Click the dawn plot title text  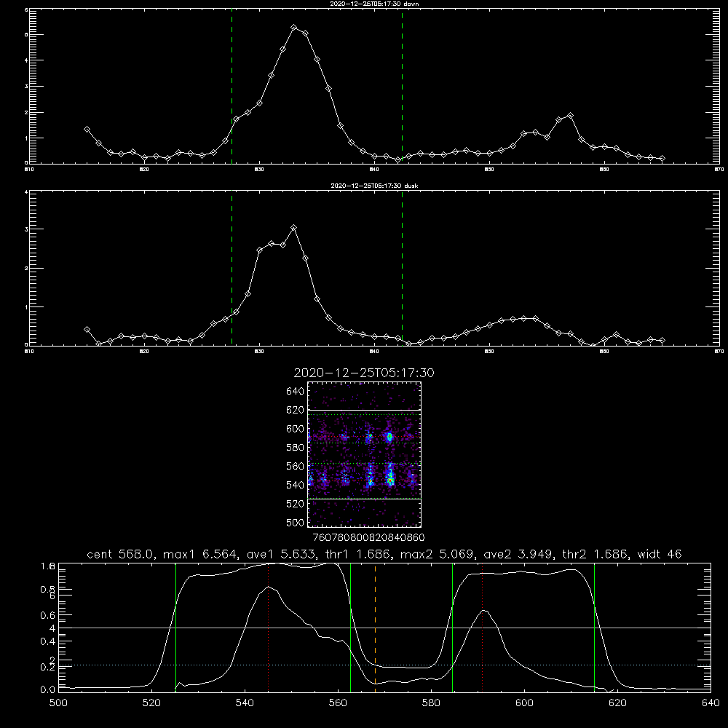click(374, 3)
